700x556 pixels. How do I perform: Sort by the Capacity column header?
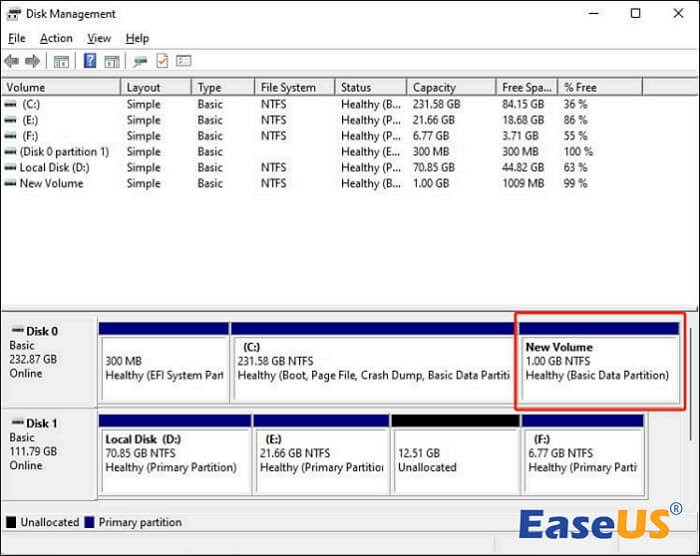tap(434, 88)
